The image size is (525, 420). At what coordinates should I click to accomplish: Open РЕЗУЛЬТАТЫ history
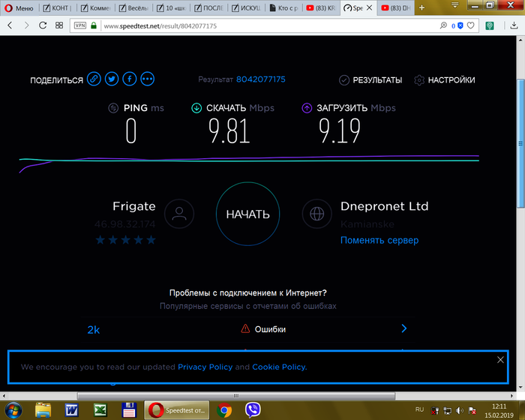click(370, 80)
